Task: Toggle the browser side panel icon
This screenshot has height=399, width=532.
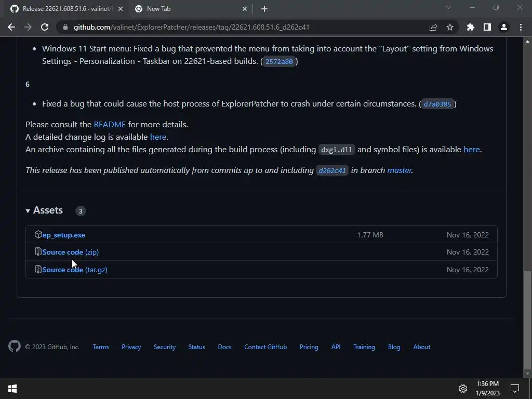Action: (x=487, y=27)
